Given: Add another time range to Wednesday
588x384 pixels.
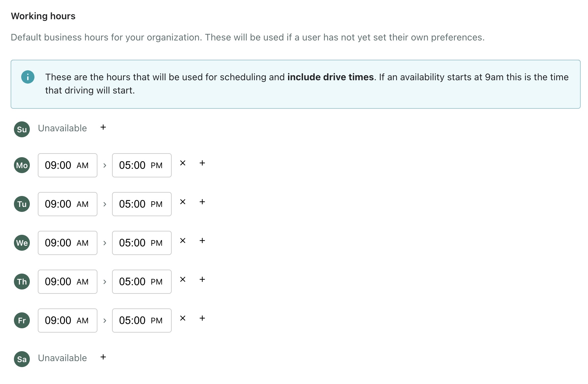Looking at the screenshot, I should pyautogui.click(x=202, y=241).
